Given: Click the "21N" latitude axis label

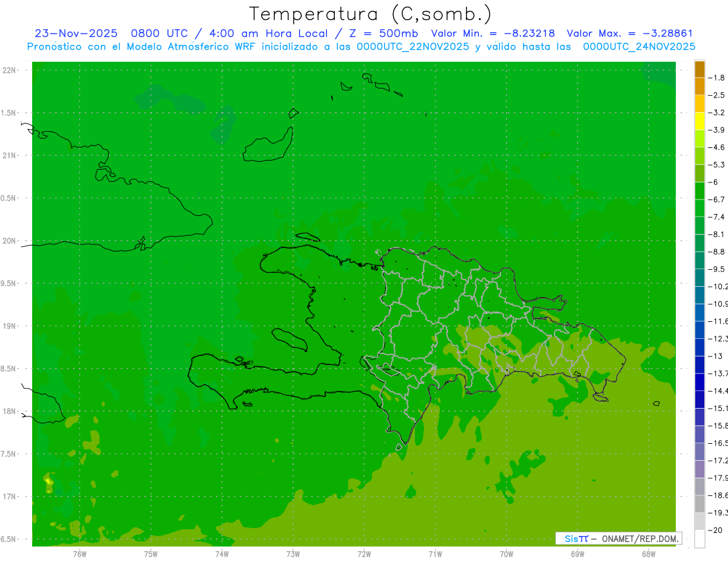Looking at the screenshot, I should click(10, 156).
